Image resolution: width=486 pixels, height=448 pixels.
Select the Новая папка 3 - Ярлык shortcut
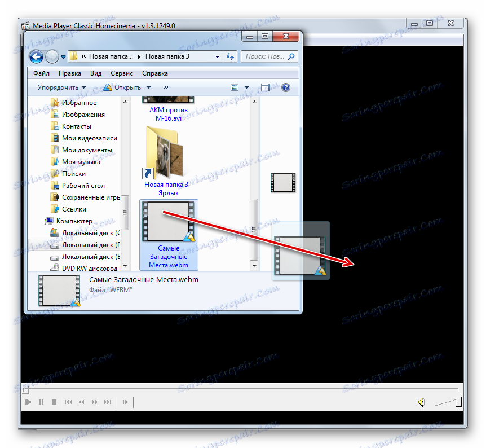tap(169, 161)
